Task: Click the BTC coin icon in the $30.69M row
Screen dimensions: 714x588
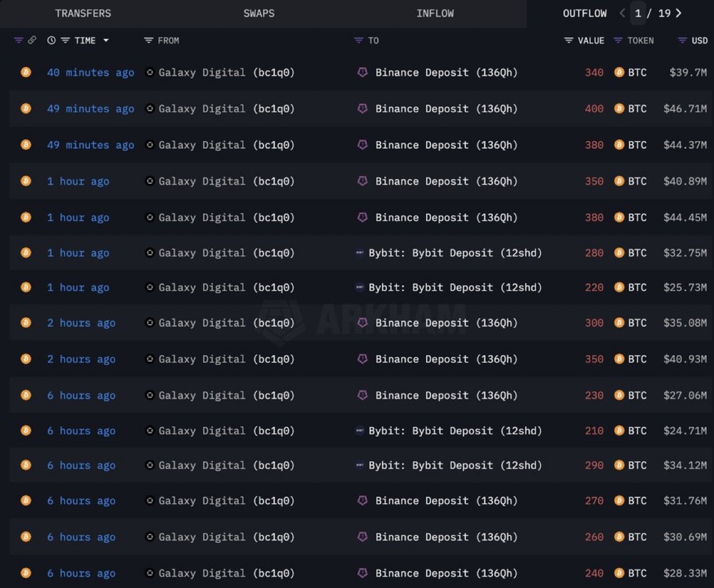Action: point(619,536)
